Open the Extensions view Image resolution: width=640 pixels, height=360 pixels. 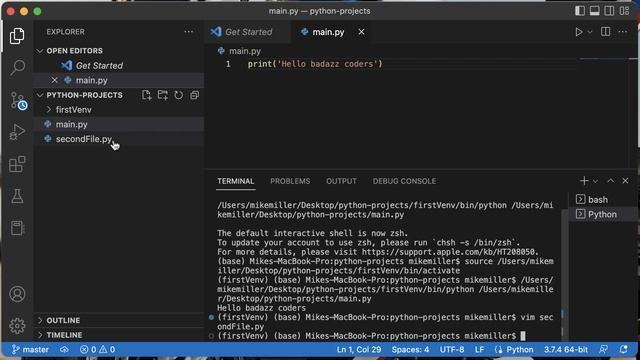click(17, 164)
